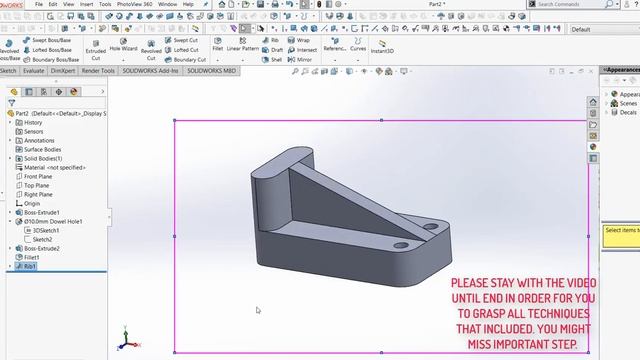Switch to the Render Tools tab
This screenshot has width=640, height=360.
tap(98, 71)
